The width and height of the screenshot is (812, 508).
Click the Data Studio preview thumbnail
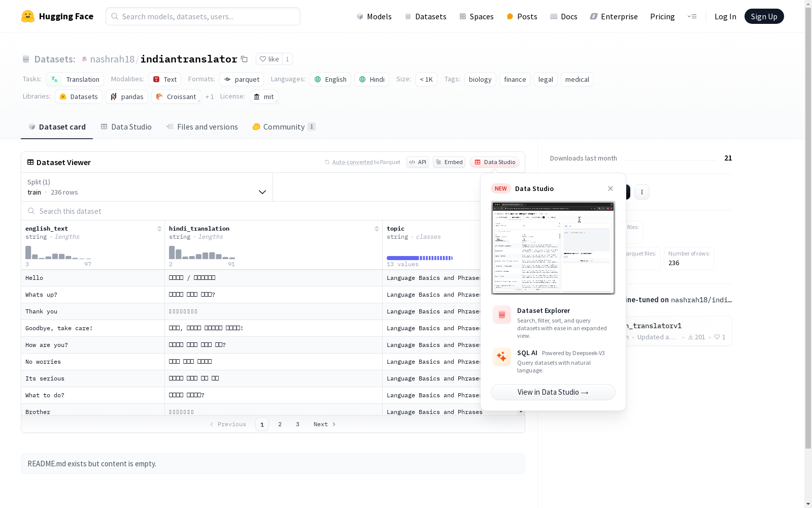point(553,248)
